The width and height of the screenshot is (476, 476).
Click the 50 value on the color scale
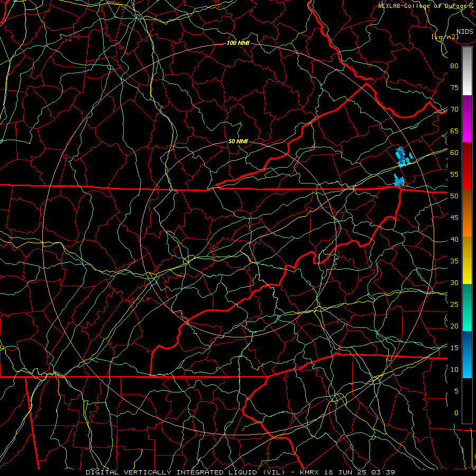[x=454, y=196]
